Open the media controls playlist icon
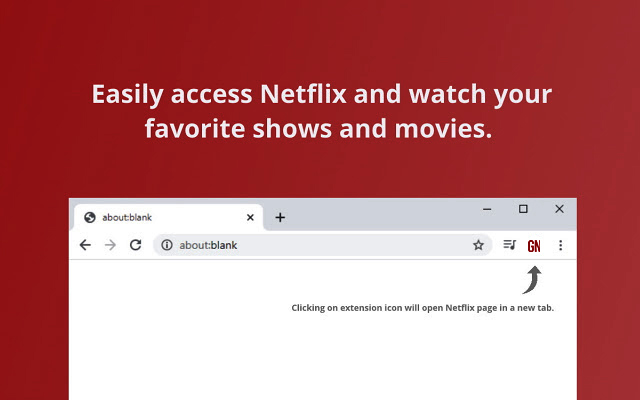This screenshot has height=400, width=640. 509,245
